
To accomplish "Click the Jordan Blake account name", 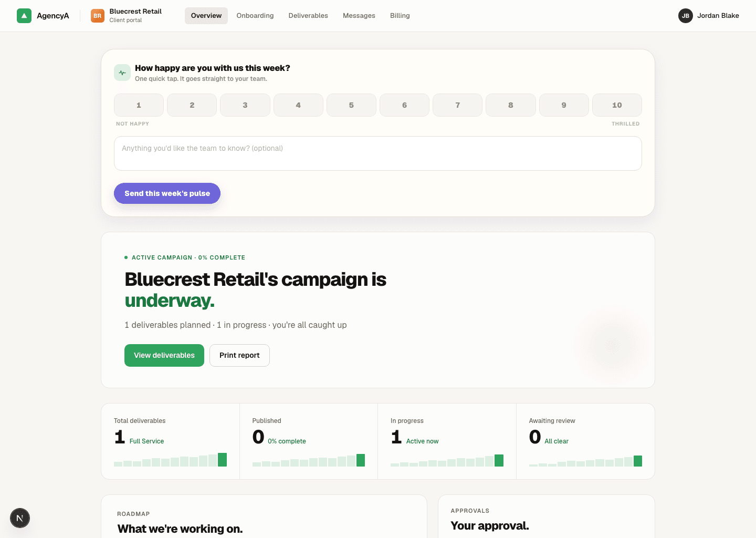I will click(718, 16).
